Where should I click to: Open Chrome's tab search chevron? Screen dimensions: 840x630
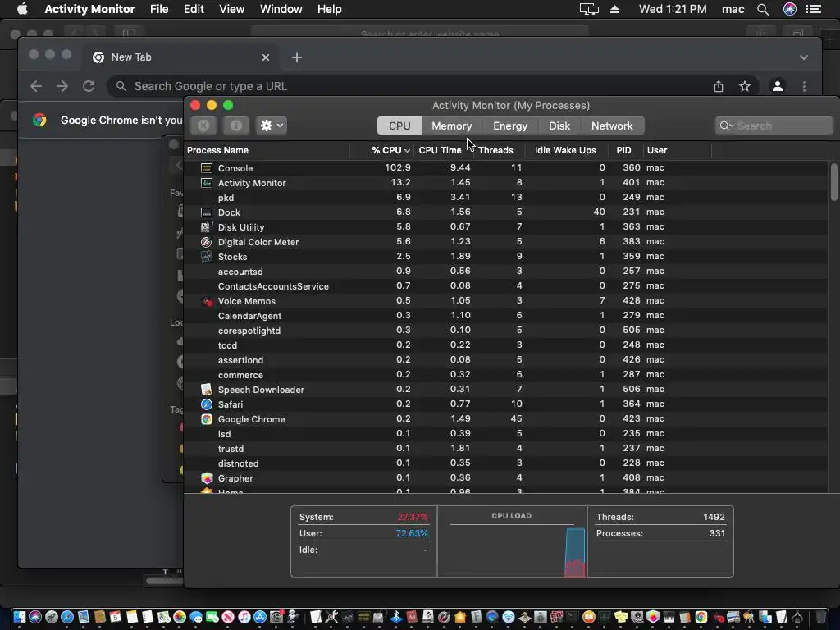[x=804, y=57]
